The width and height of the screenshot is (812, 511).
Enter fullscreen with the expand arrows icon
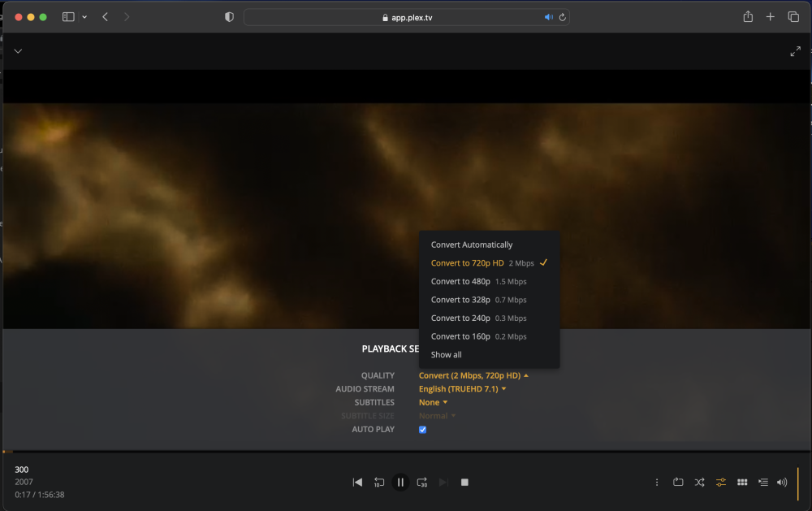click(796, 51)
